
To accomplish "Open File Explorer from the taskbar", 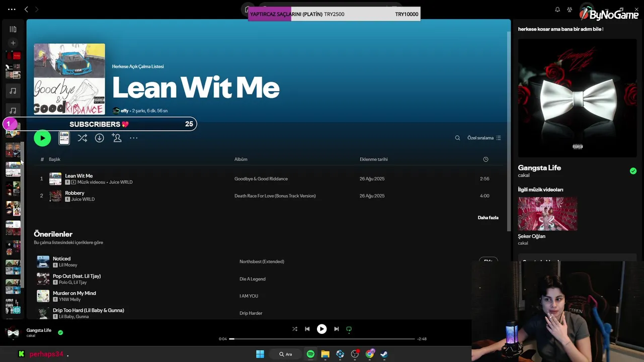I will (x=325, y=354).
